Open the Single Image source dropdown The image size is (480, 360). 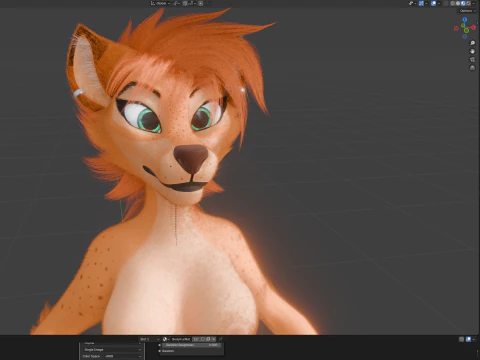coord(112,350)
